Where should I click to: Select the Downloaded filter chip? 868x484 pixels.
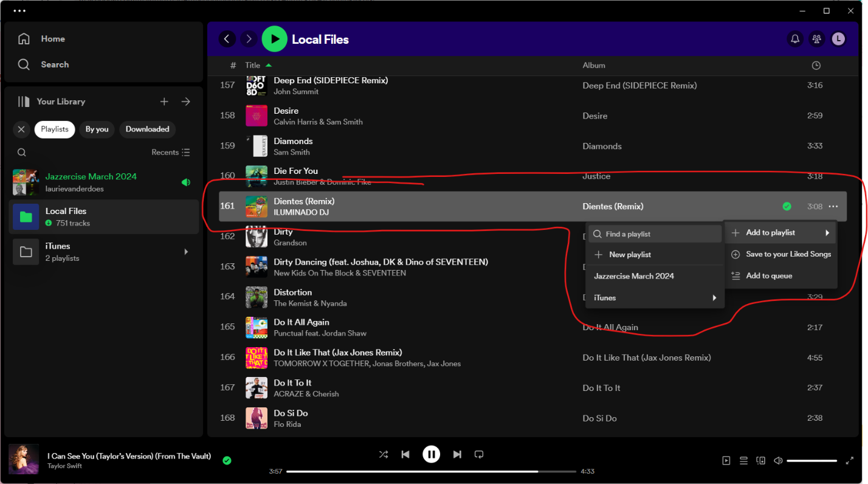point(147,130)
